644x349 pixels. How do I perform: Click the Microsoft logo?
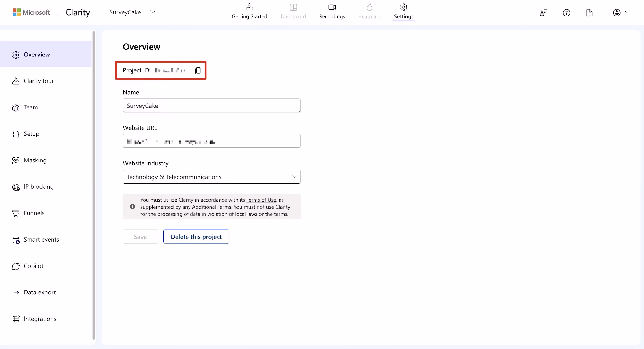click(31, 12)
